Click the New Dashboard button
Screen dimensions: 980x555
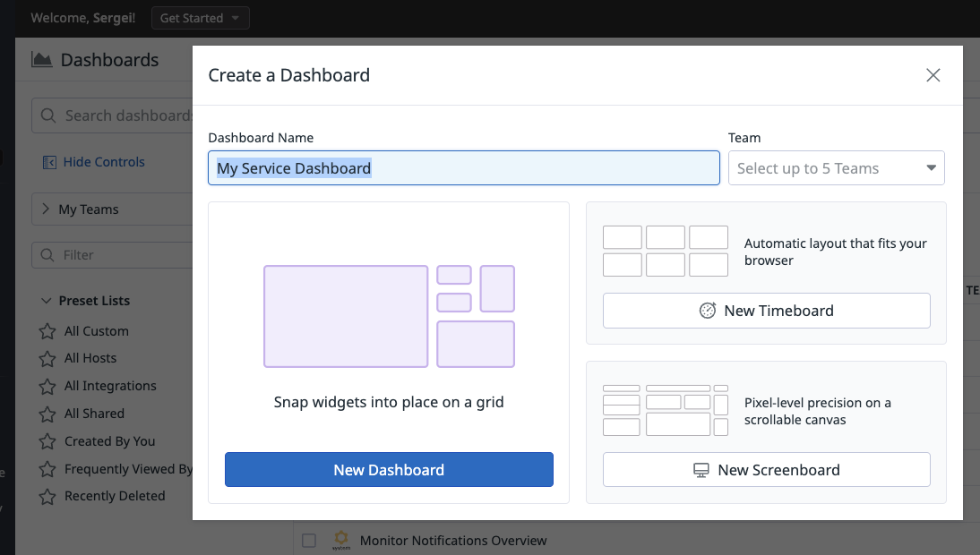click(x=389, y=470)
